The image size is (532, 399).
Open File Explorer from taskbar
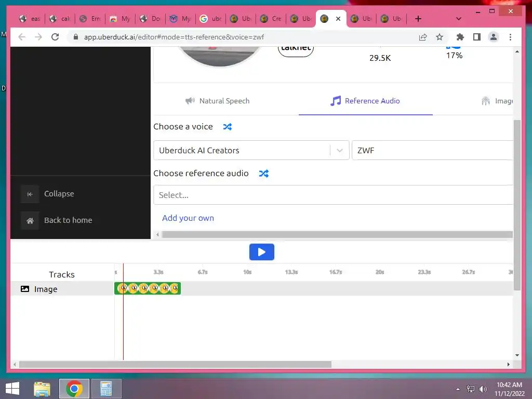(x=42, y=389)
